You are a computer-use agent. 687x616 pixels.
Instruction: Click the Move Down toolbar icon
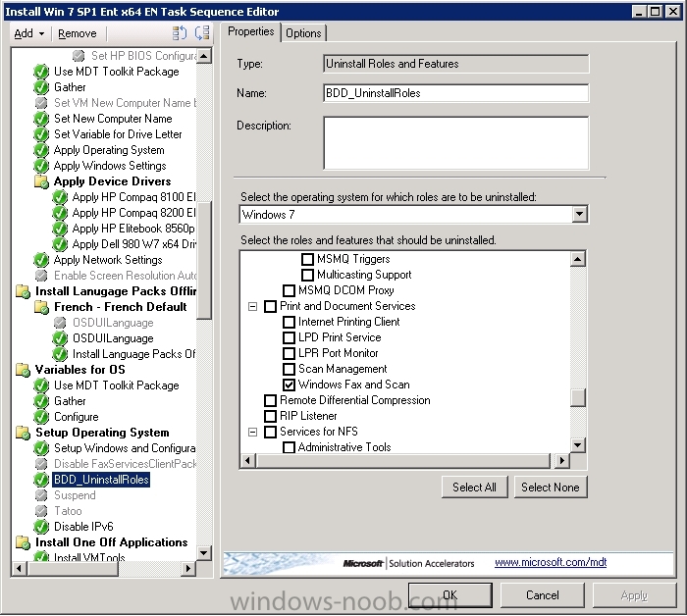click(x=202, y=33)
